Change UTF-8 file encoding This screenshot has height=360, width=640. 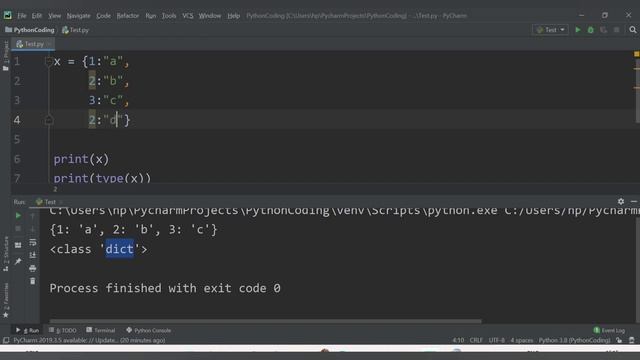coord(496,340)
